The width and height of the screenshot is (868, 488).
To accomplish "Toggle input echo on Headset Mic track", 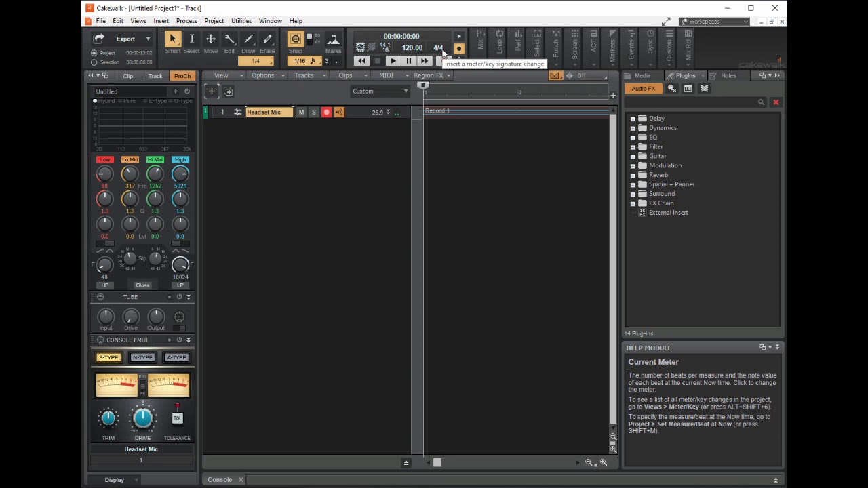I will click(x=339, y=112).
